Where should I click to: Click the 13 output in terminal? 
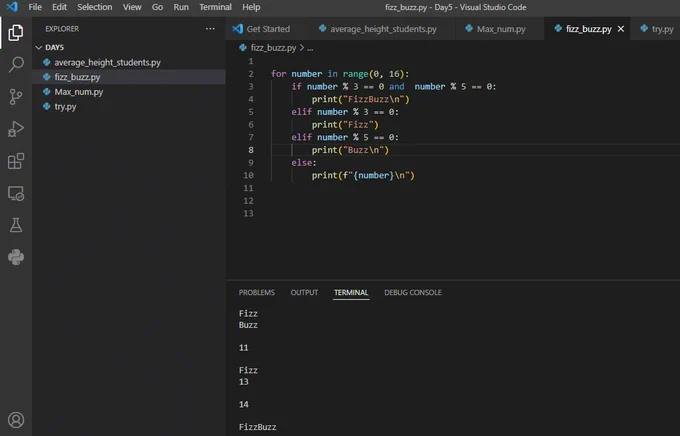pyautogui.click(x=243, y=382)
